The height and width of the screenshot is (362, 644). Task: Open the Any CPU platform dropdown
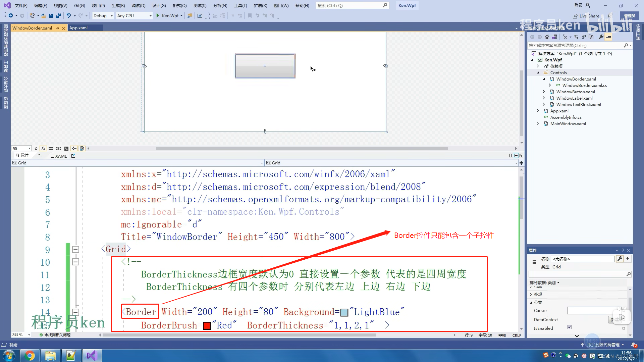134,16
